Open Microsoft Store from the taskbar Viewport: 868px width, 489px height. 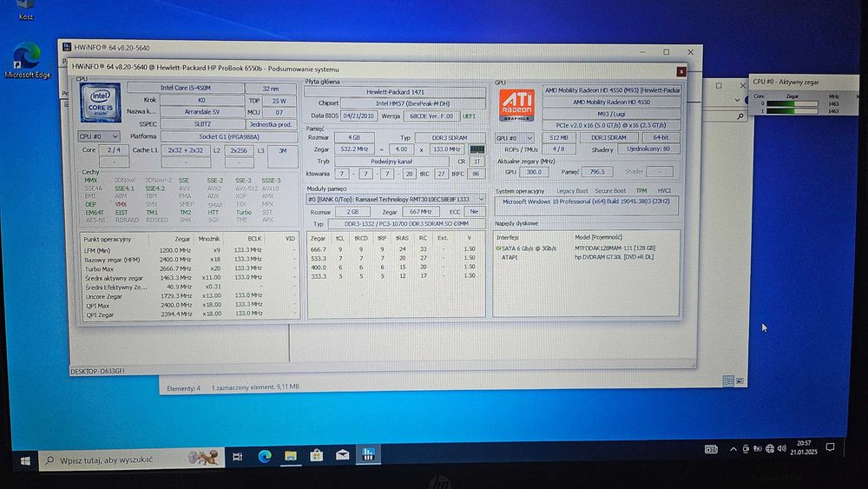[x=317, y=455]
